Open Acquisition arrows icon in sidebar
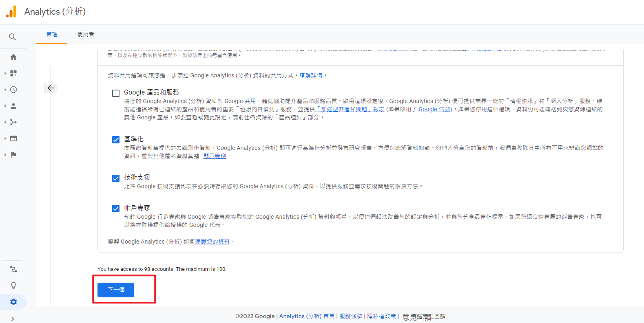This screenshot has height=323, width=644. pos(13,122)
